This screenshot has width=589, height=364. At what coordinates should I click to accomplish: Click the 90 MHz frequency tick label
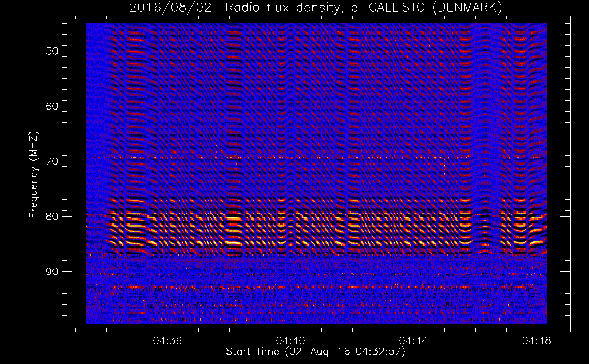click(52, 272)
